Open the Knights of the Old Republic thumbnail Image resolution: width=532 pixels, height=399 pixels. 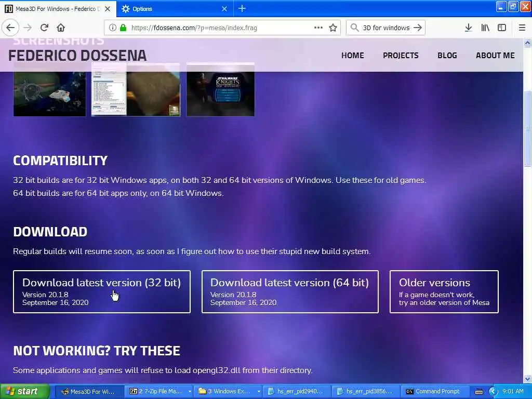point(220,89)
